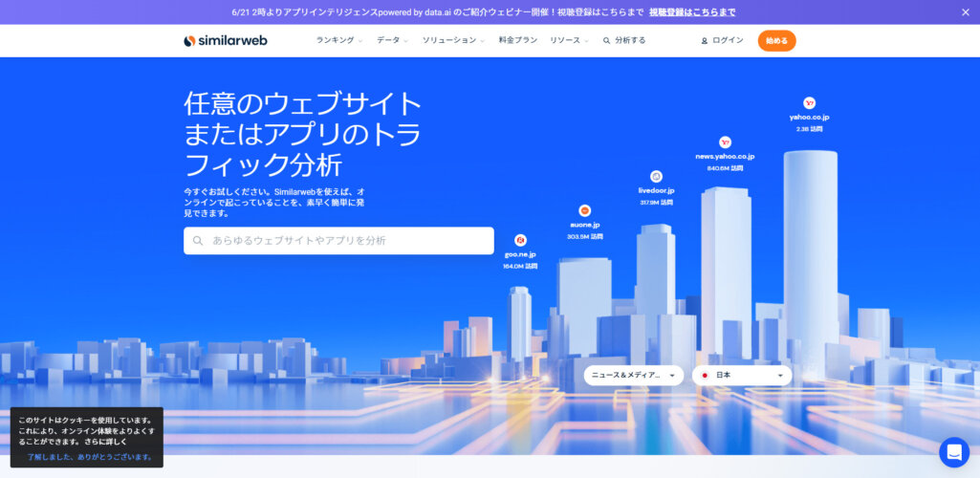Image resolution: width=980 pixels, height=478 pixels.
Task: Close the top webinar banner
Action: click(x=965, y=11)
